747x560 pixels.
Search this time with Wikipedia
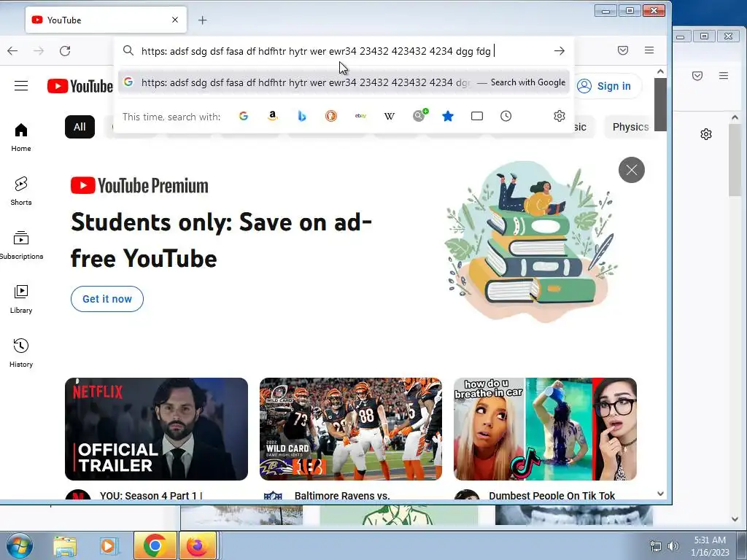pos(390,116)
